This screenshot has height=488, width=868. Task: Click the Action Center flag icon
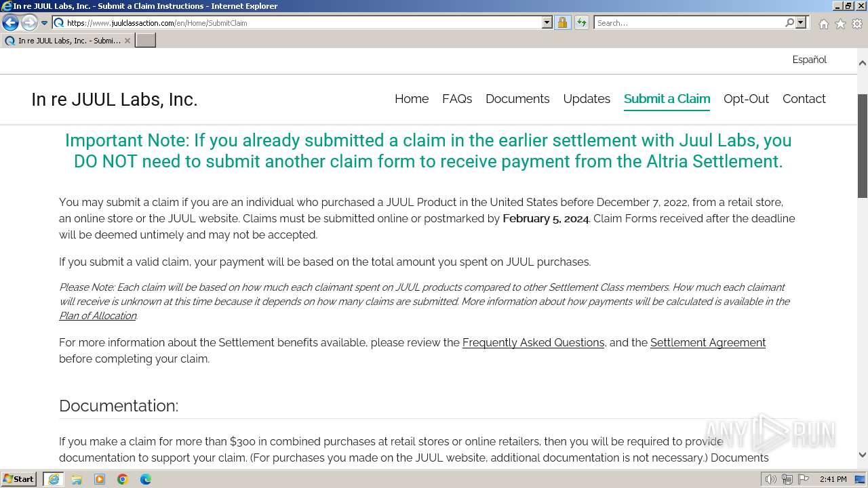coord(803,479)
